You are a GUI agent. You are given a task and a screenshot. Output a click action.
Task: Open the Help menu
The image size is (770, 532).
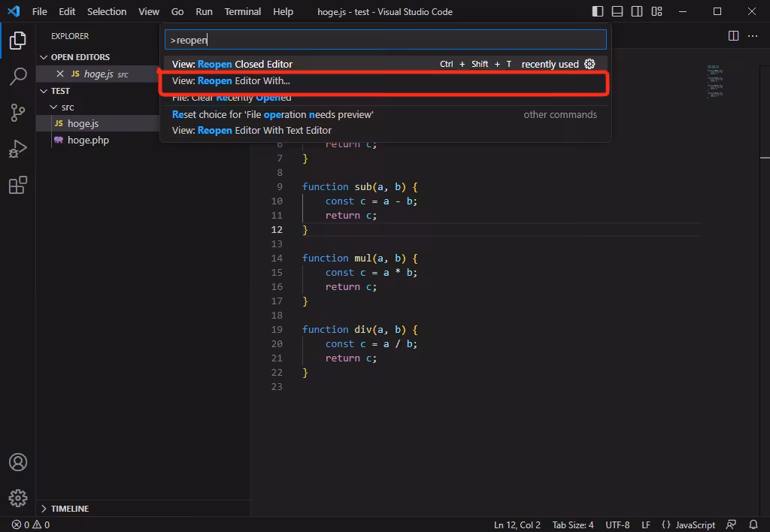(x=283, y=11)
